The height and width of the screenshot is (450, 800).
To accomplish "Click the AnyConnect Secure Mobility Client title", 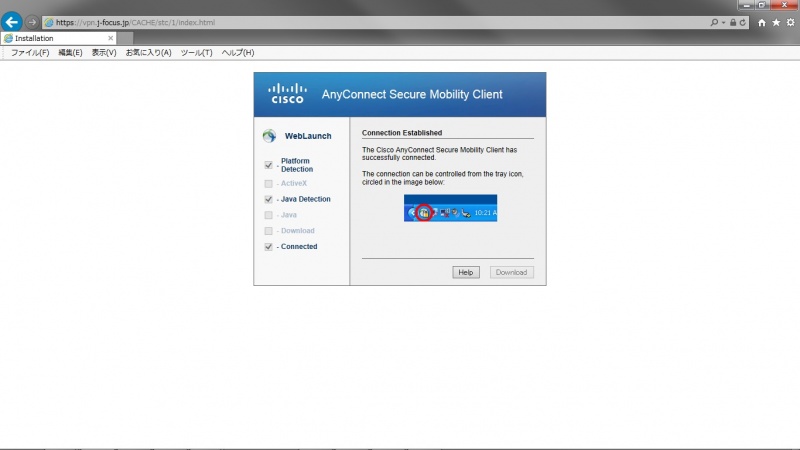I will pyautogui.click(x=412, y=94).
